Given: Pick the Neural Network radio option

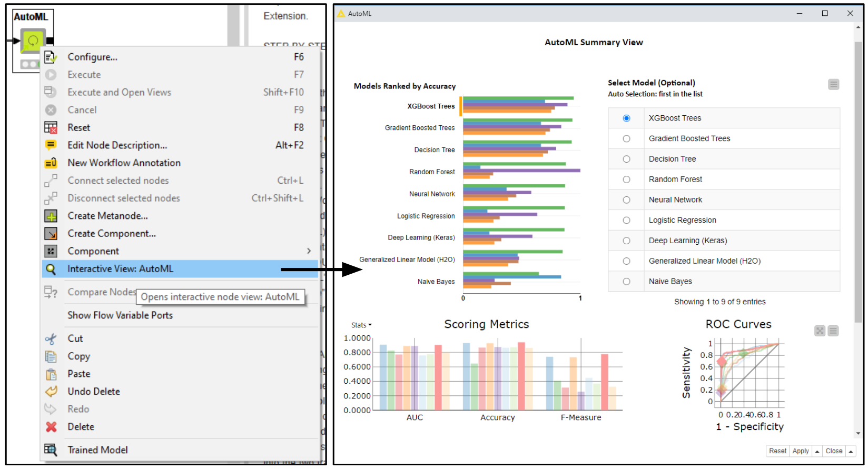Looking at the screenshot, I should point(626,200).
